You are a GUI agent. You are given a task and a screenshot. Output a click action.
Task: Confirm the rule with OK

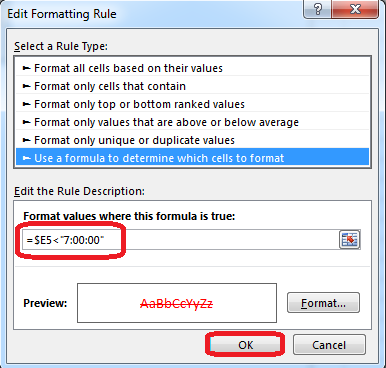[x=245, y=345]
